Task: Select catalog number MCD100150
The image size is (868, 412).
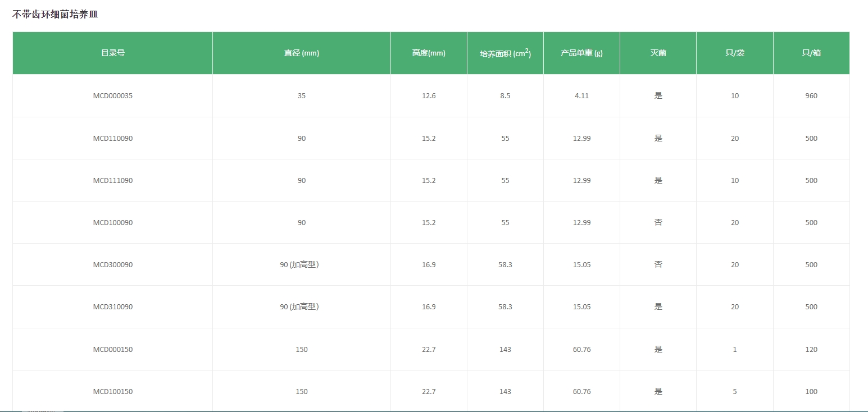Action: click(112, 392)
